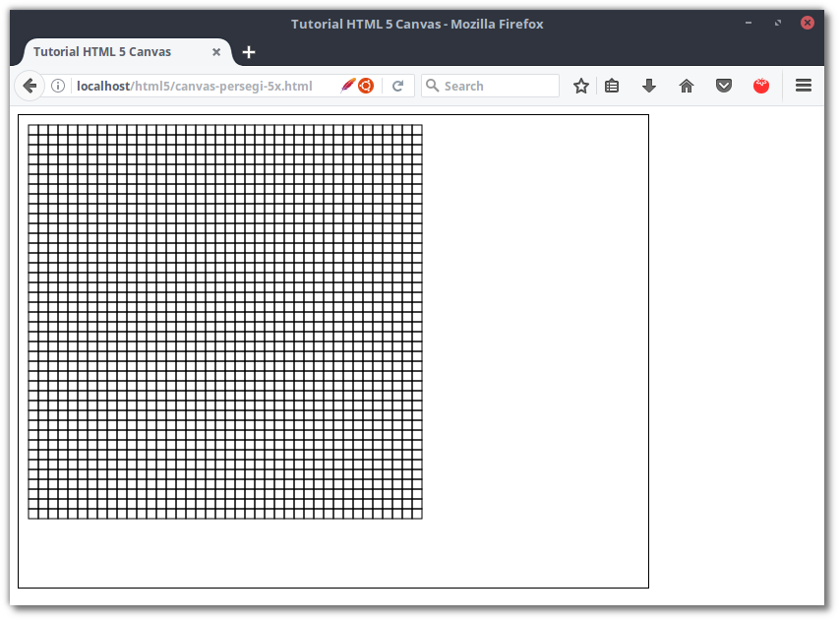Click the orange Ubuntu icon in URL bar
This screenshot has width=840, height=621.
366,86
